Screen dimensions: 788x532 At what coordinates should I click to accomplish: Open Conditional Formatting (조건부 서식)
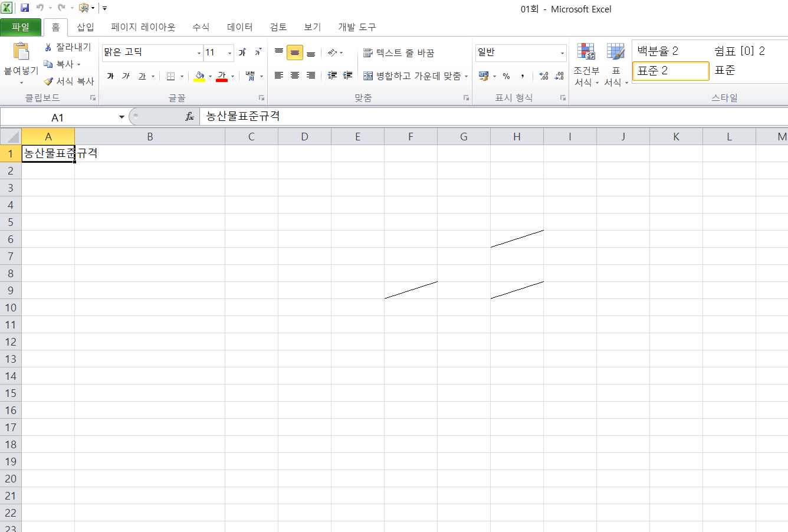pos(586,65)
